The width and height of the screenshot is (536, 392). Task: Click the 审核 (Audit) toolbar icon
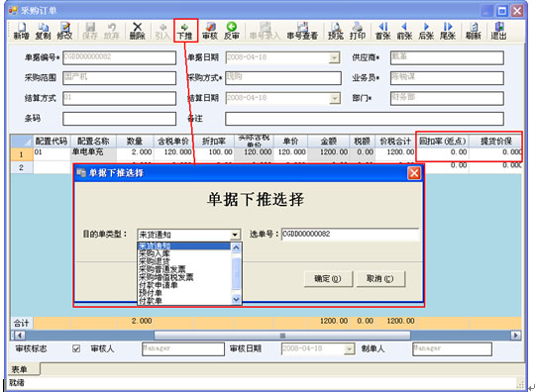pyautogui.click(x=210, y=31)
